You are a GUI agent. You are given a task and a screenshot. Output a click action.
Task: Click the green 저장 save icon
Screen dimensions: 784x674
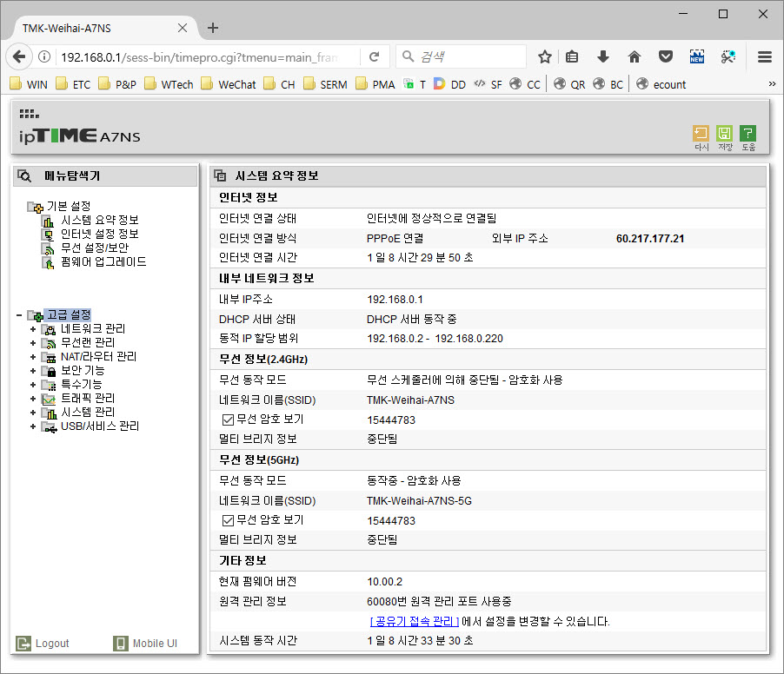point(724,134)
